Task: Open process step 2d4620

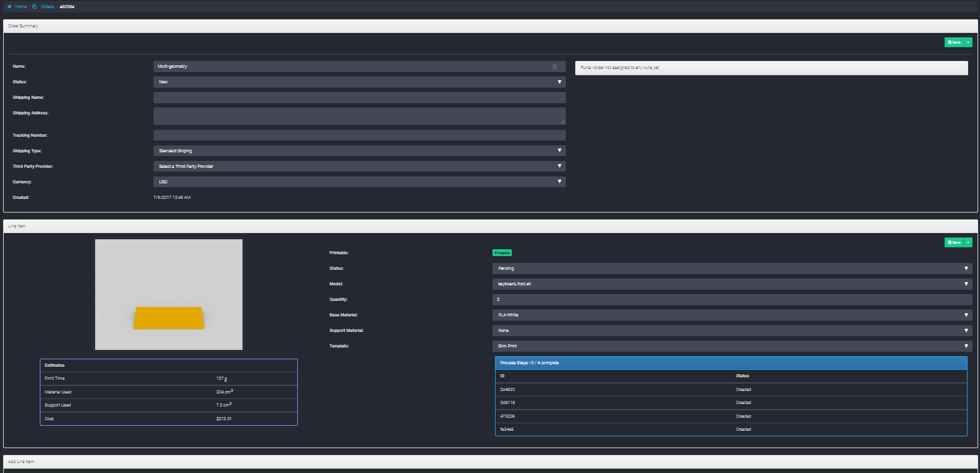Action: [x=507, y=390]
